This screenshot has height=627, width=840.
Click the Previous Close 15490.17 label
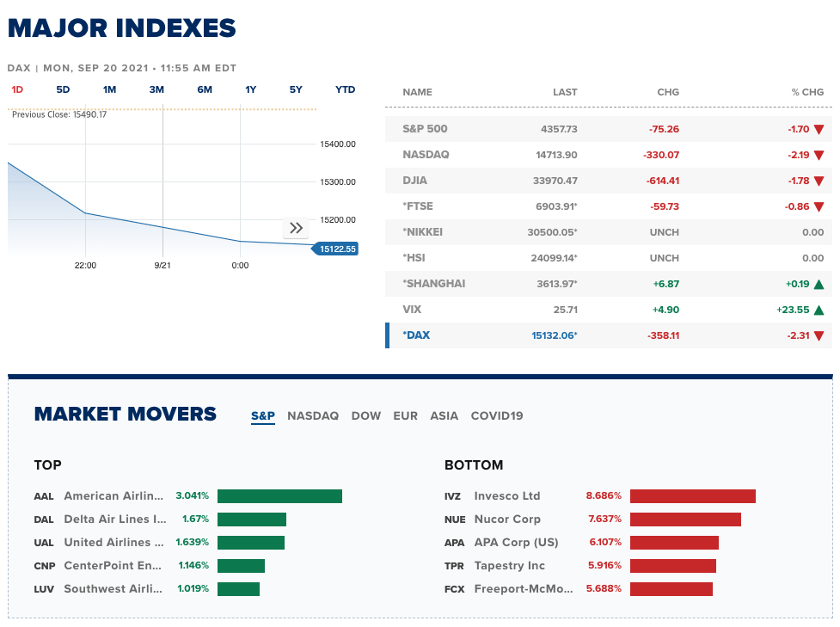click(59, 114)
